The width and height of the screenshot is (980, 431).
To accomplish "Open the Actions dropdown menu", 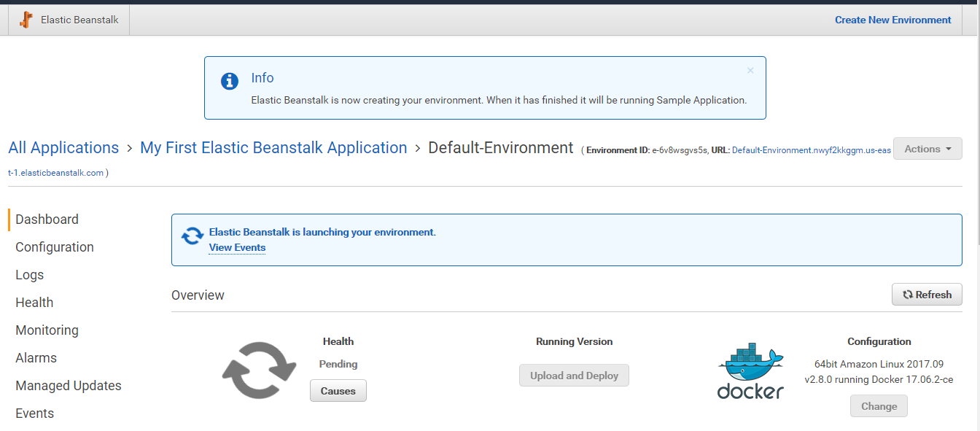I will point(927,149).
